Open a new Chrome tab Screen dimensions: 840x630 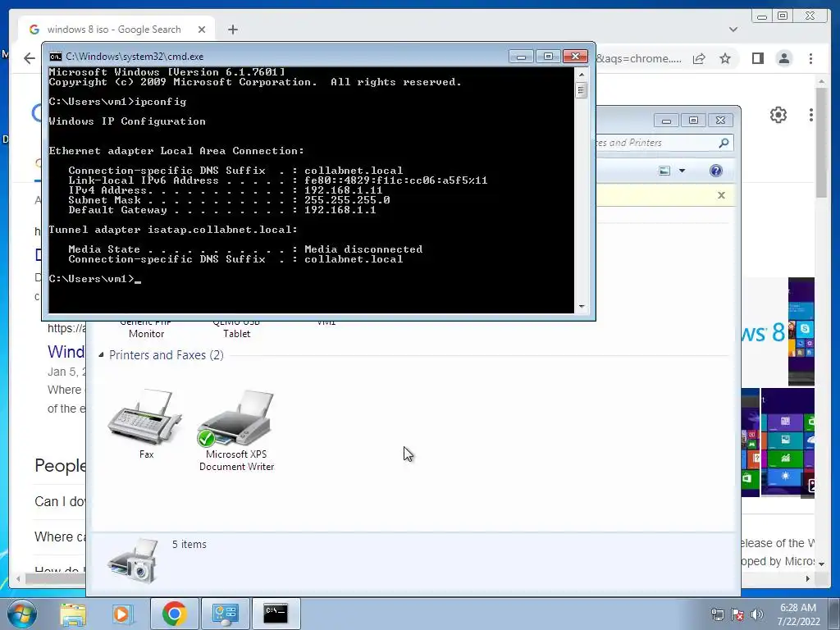click(x=232, y=30)
